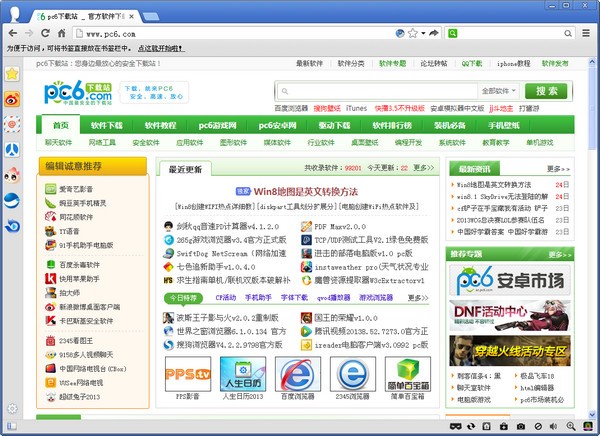
Task: Toggle incognito mask icon in status bar
Action: pos(455,426)
